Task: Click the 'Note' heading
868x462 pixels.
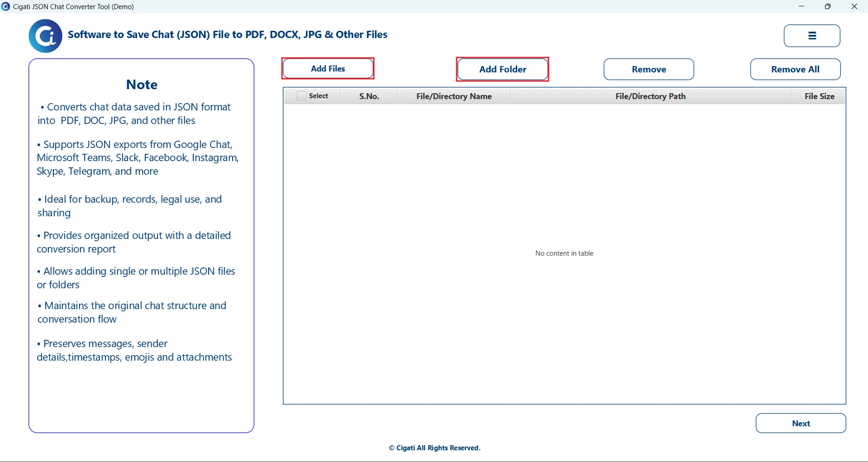Action: [142, 85]
